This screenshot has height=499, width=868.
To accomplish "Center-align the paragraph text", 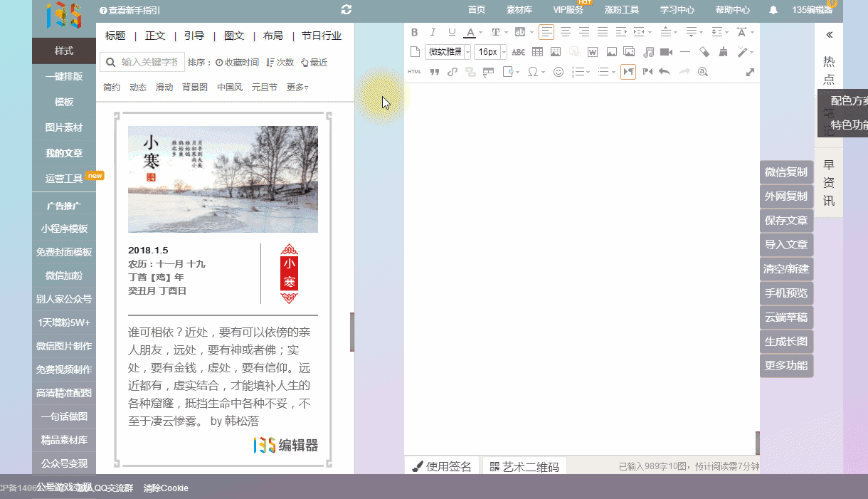I will (565, 32).
